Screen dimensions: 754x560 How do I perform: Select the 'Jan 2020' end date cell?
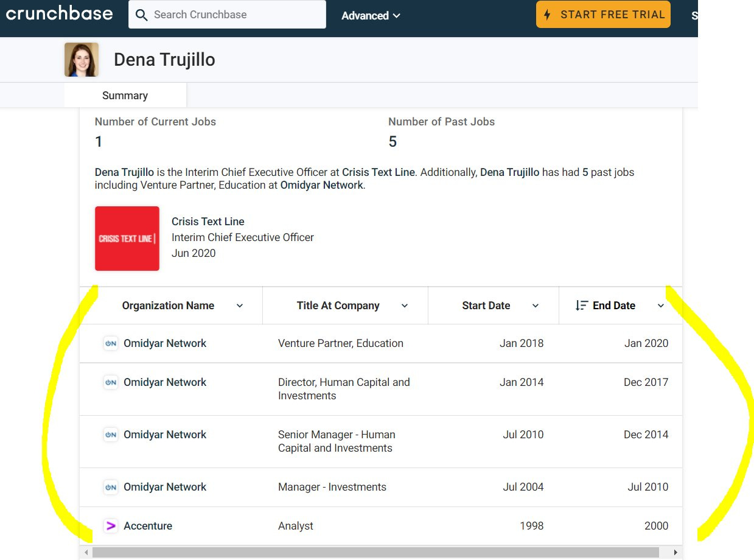pos(646,343)
